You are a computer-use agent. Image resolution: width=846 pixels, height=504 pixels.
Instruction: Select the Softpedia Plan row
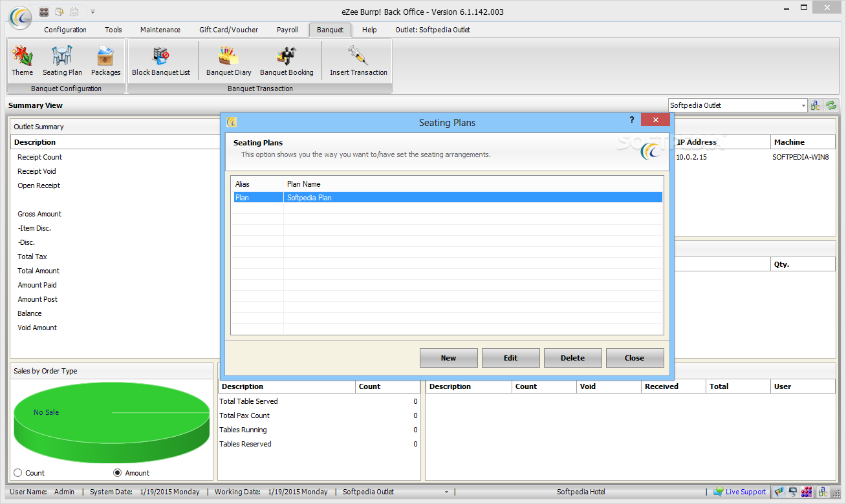447,198
